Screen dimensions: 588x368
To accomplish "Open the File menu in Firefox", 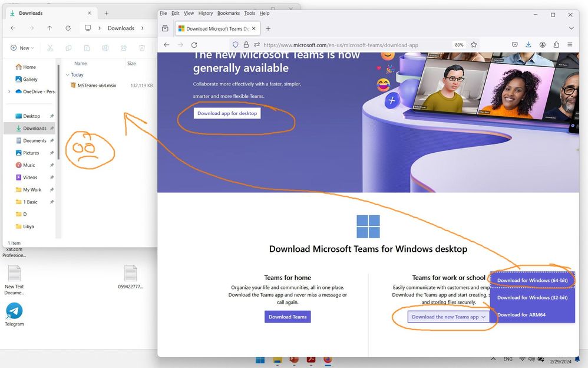I will [x=163, y=13].
